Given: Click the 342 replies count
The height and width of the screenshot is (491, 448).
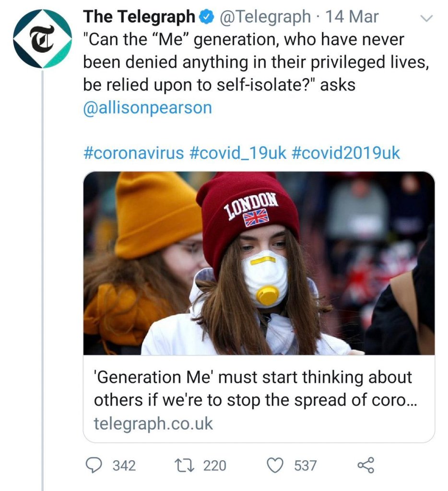Looking at the screenshot, I should [124, 465].
